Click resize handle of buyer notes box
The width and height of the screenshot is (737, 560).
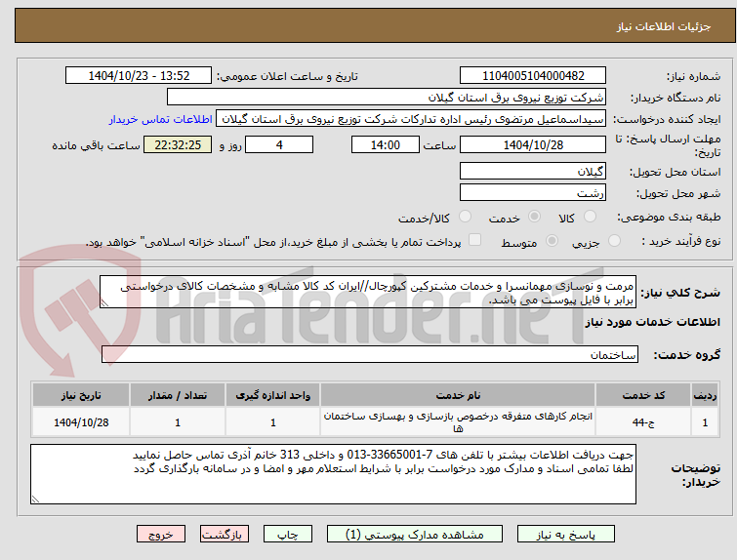[x=36, y=499]
